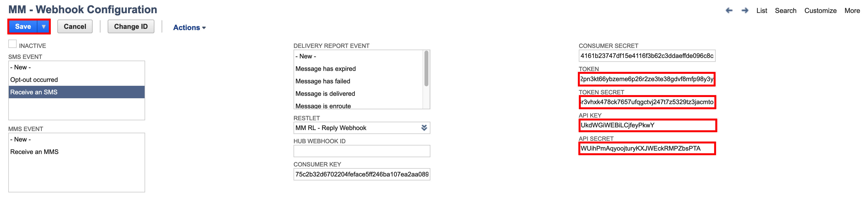The width and height of the screenshot is (868, 197).
Task: Select 'Message has failed' delivery report event
Action: [x=323, y=81]
